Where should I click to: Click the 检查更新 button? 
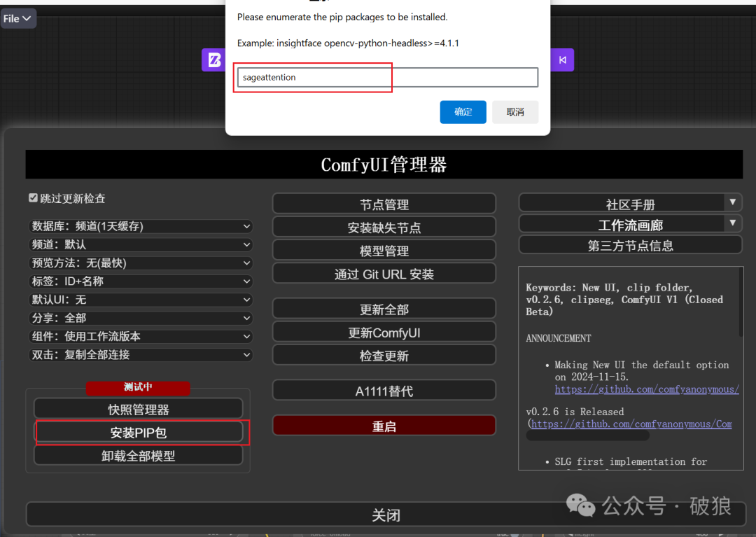384,356
